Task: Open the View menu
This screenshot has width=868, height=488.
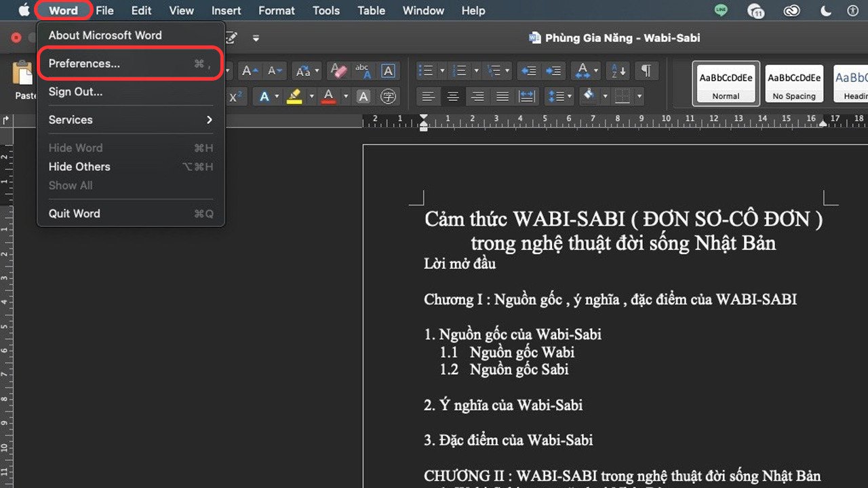Action: tap(181, 10)
